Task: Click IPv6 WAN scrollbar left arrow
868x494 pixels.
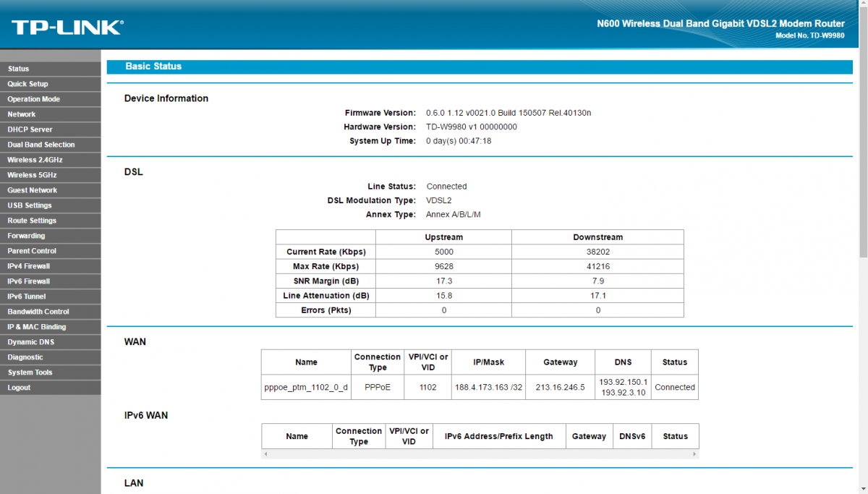Action: pyautogui.click(x=265, y=454)
